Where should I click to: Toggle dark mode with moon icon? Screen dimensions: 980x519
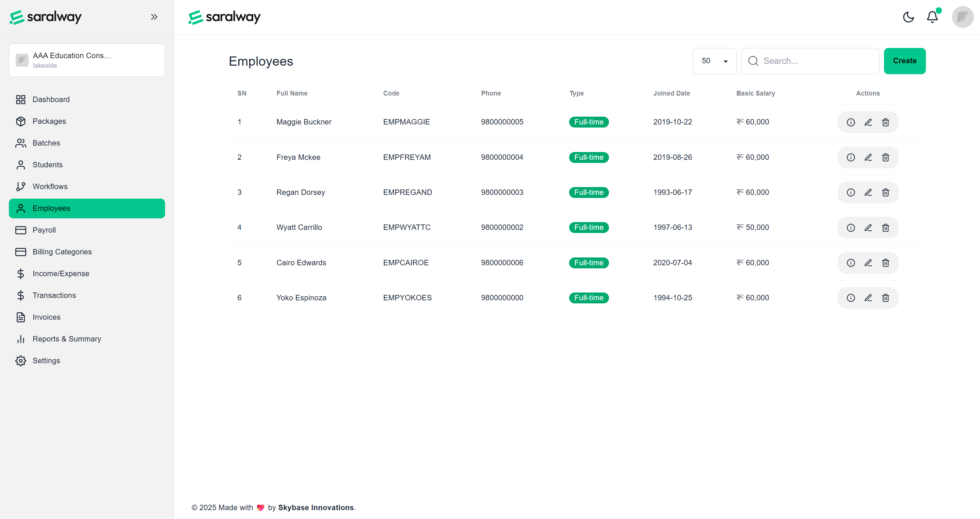click(908, 17)
